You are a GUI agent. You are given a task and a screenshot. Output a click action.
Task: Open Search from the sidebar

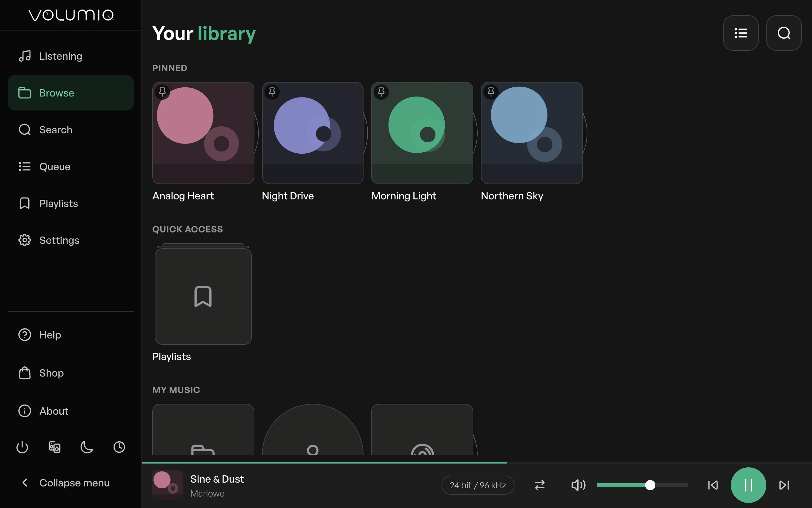coord(70,130)
